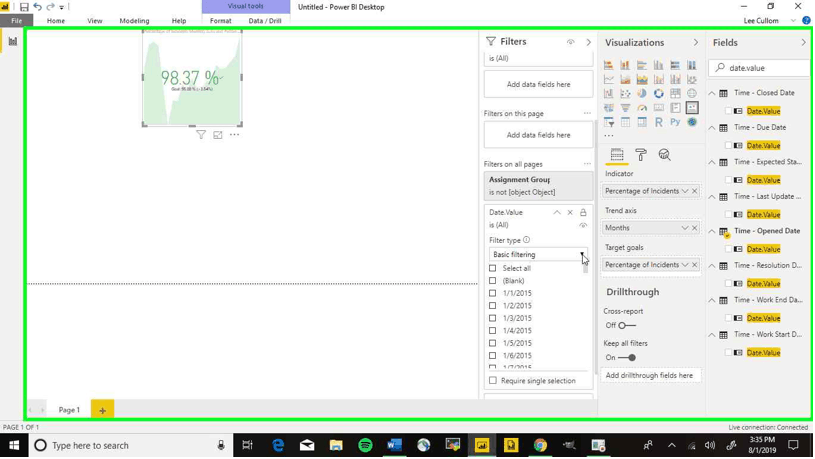Add a new report page
The width and height of the screenshot is (815, 459).
102,410
